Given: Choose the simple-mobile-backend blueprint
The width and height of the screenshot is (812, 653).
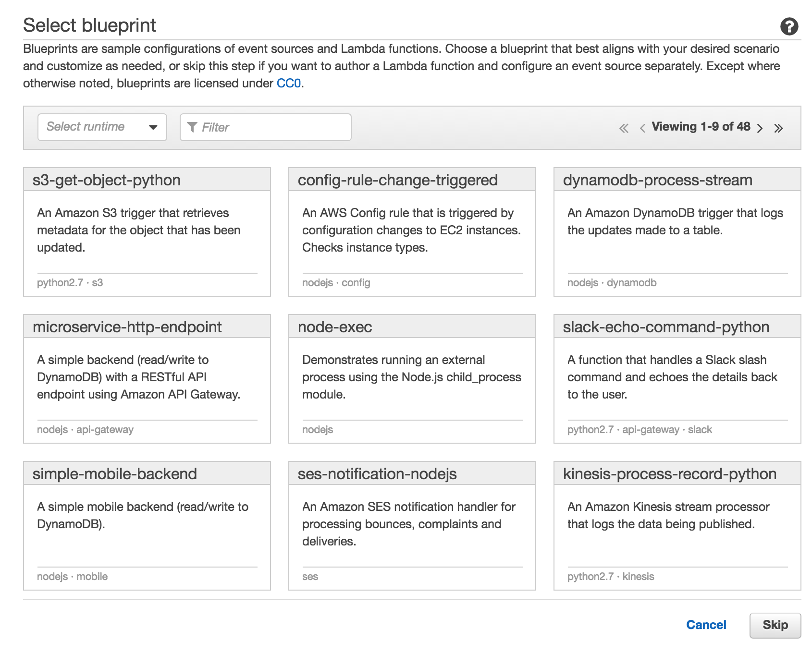Looking at the screenshot, I should [x=147, y=526].
